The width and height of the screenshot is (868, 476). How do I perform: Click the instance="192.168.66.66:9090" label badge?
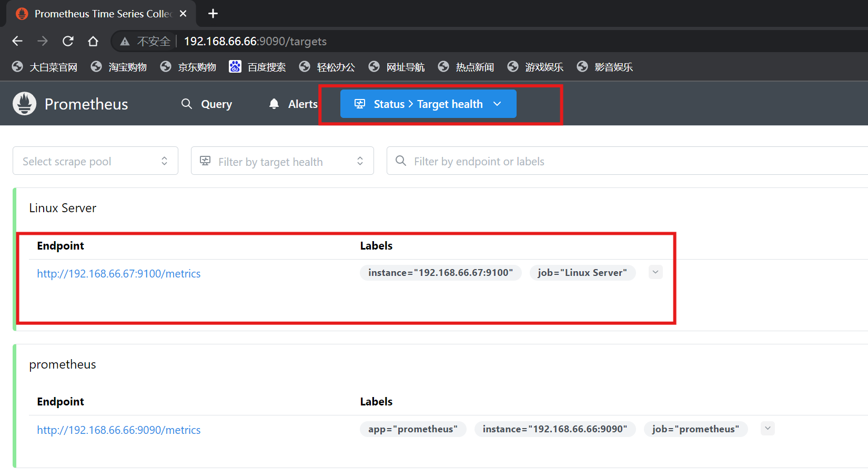(x=555, y=429)
